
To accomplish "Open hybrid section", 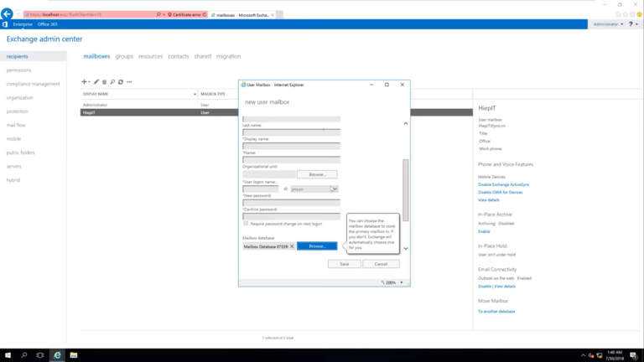I will (x=13, y=180).
